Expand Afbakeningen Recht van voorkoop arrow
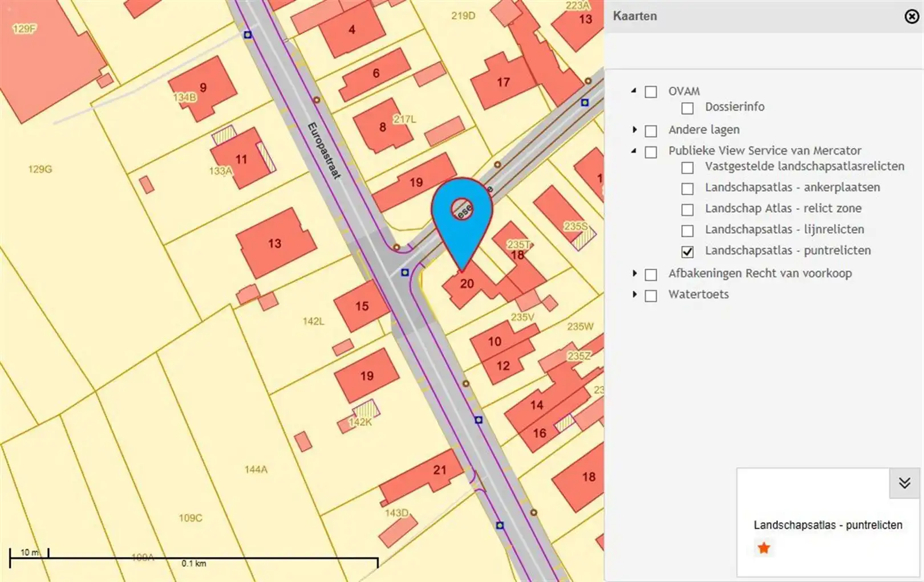The width and height of the screenshot is (924, 582). point(634,274)
